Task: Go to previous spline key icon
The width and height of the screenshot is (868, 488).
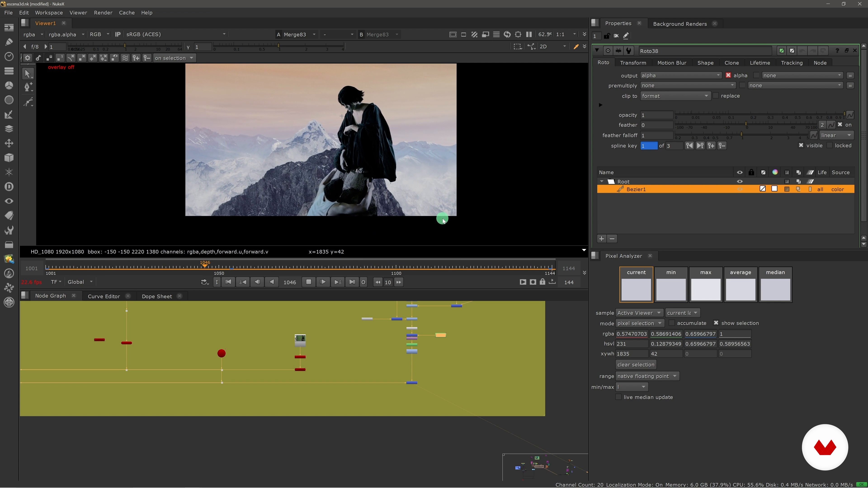Action: (x=689, y=145)
